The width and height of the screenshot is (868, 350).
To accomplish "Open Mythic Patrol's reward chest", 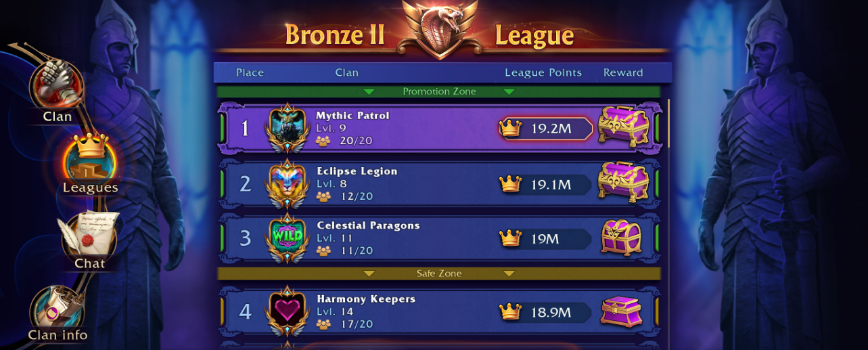I will [623, 127].
